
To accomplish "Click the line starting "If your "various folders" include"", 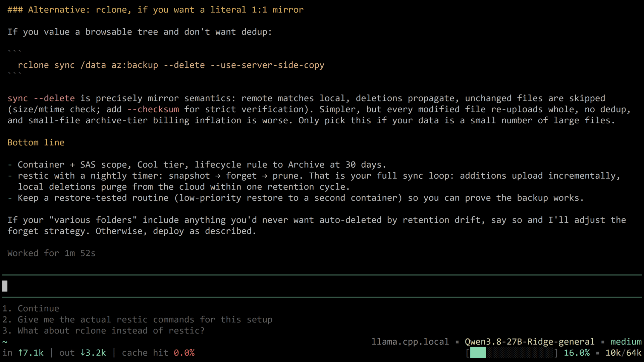I will [317, 220].
